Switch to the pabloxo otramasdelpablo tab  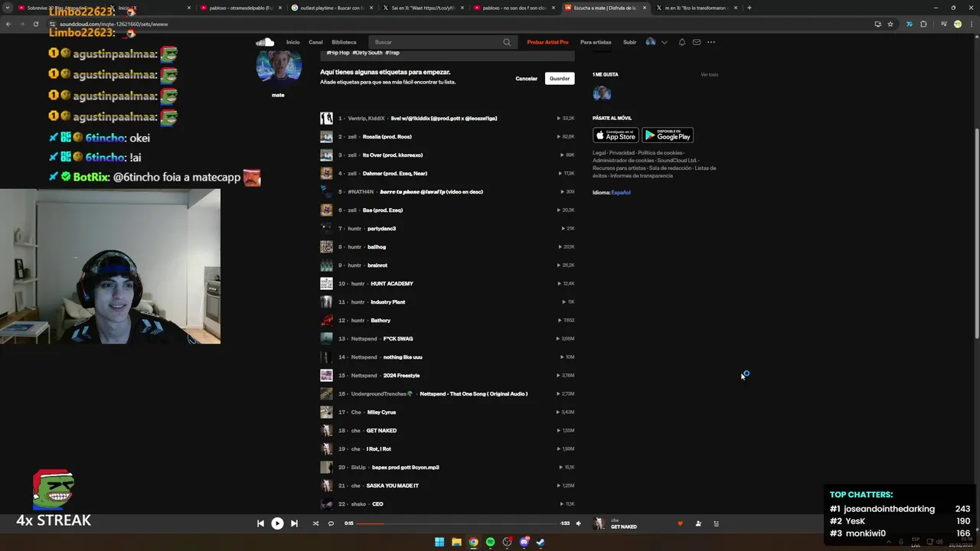point(240,8)
